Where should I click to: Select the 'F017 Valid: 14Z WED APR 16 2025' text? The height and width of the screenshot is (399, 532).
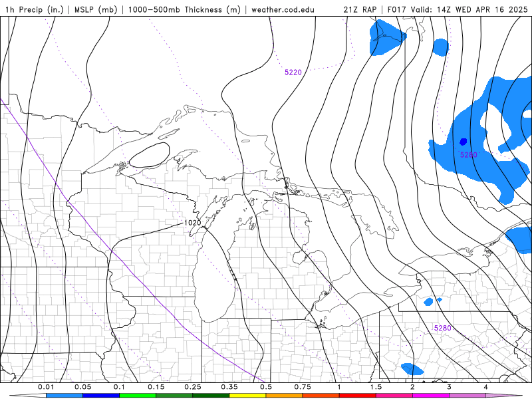coord(458,9)
